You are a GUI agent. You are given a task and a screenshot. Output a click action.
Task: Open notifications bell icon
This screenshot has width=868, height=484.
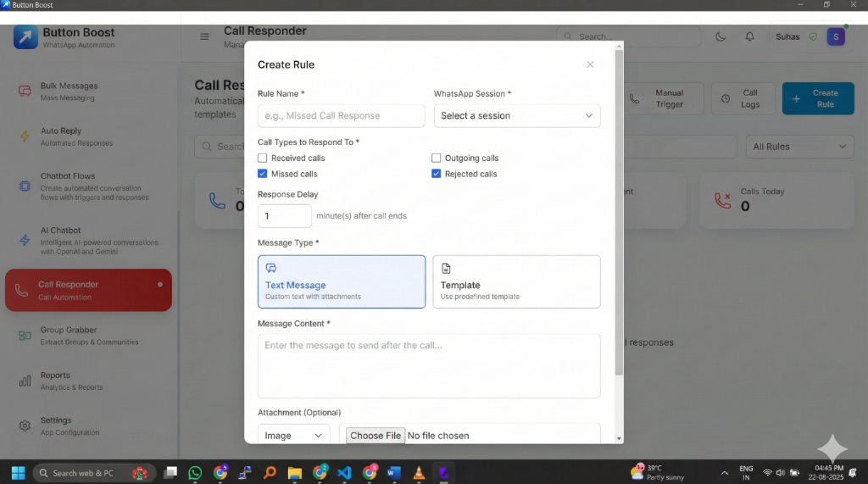point(749,36)
